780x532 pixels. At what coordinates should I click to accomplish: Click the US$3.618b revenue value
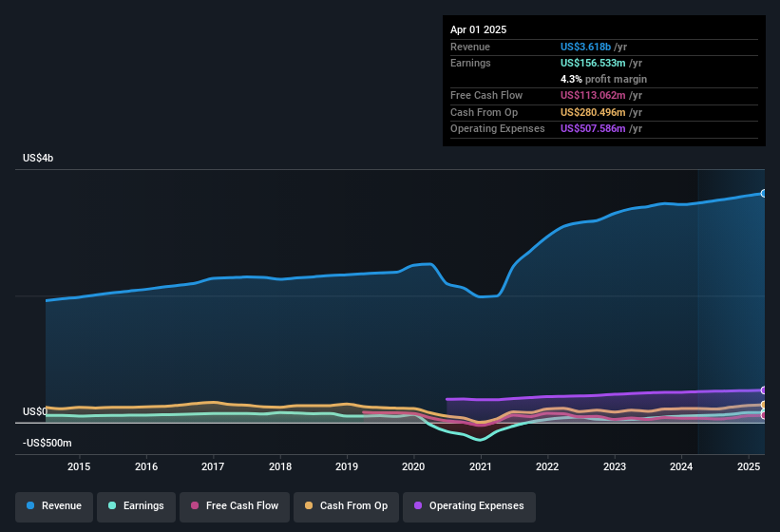coord(585,47)
